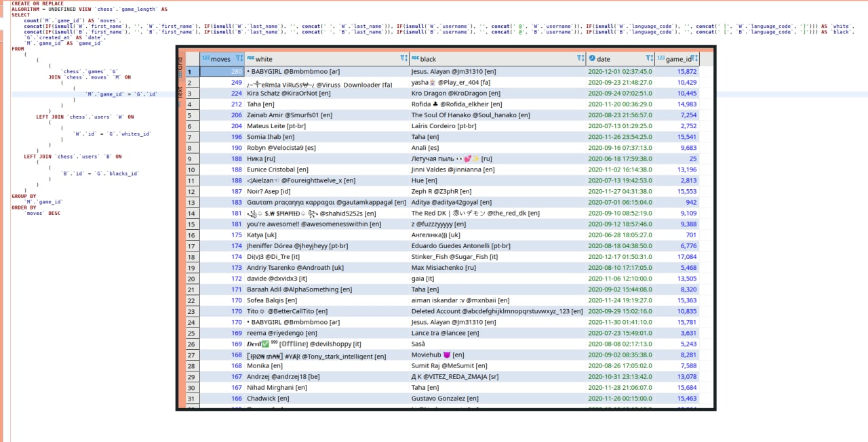The width and height of the screenshot is (868, 442).
Task: Select row number 9 header
Action: pos(192,159)
